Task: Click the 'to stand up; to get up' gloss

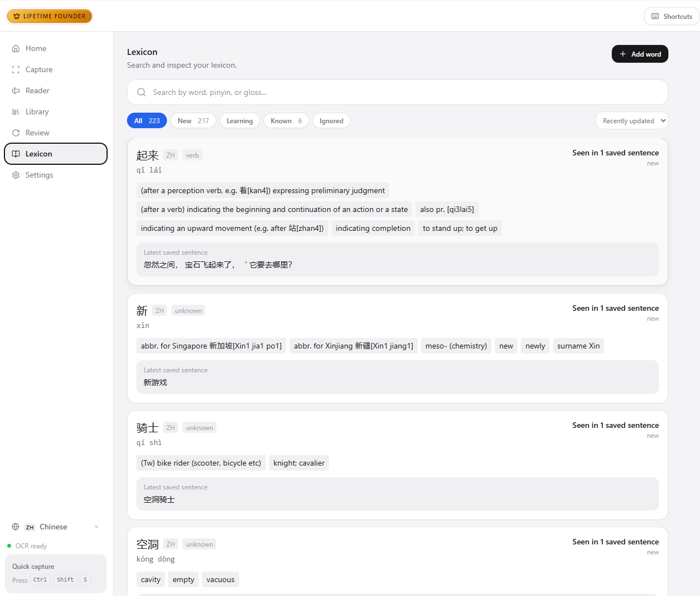Action: (460, 228)
